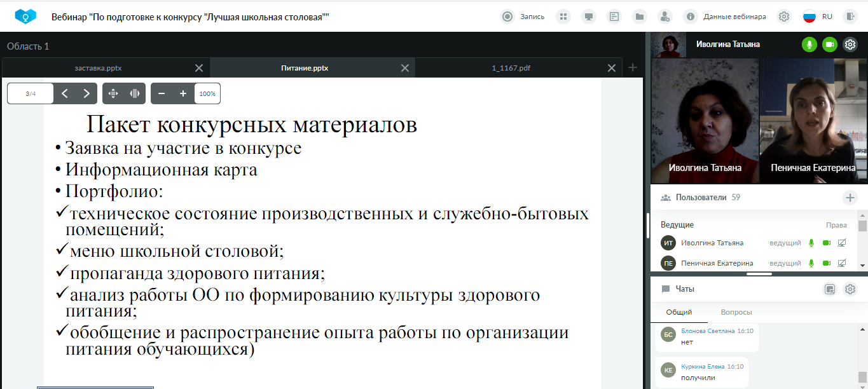This screenshot has width=868, height=389.
Task: Click the chat scrollbar thumb
Action: (862, 376)
